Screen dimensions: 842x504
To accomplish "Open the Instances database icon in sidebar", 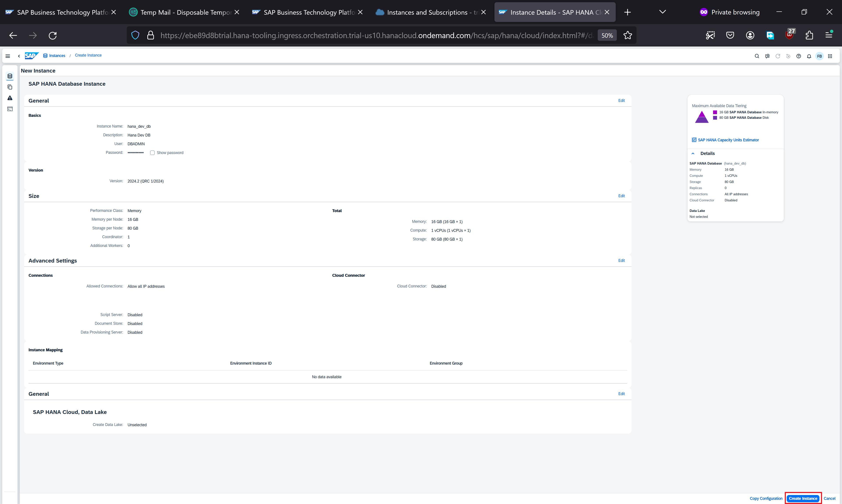I will 10,76.
